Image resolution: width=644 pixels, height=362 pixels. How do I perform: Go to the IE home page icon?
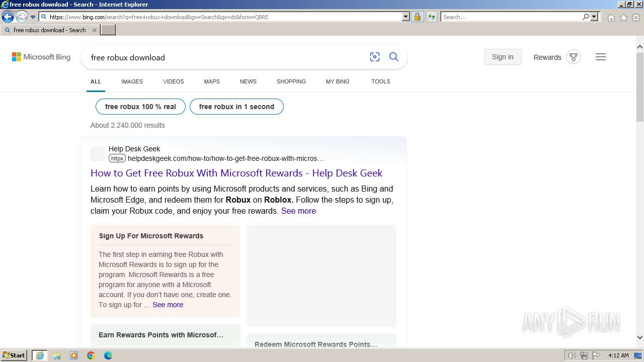[611, 18]
